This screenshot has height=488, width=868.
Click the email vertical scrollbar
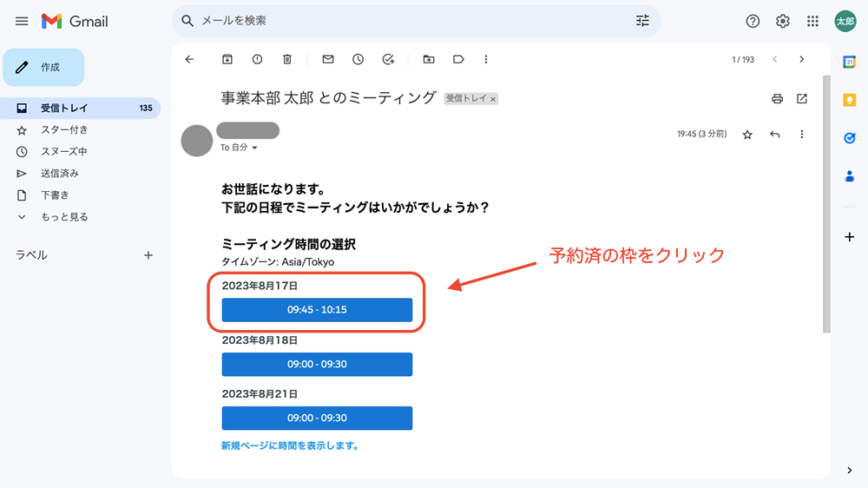[x=826, y=204]
